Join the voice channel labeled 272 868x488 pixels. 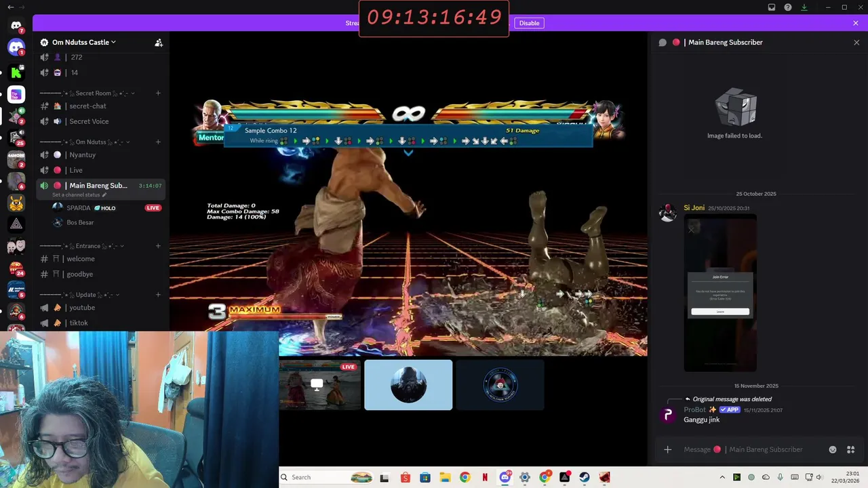pyautogui.click(x=101, y=58)
